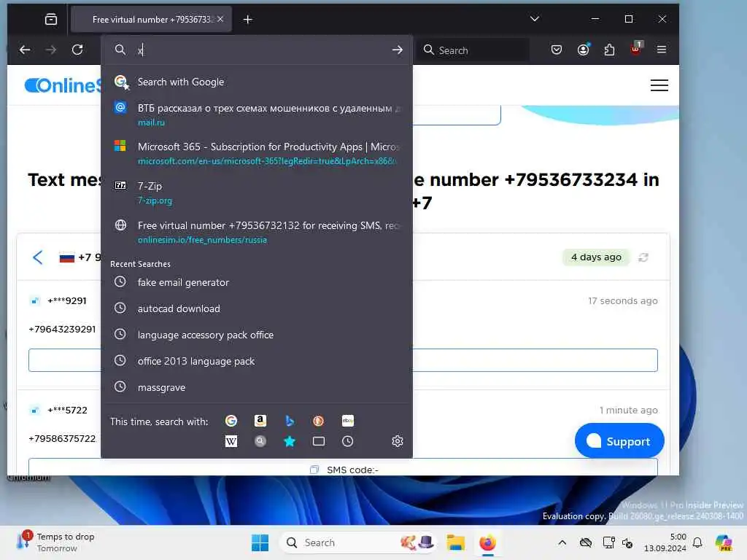The height and width of the screenshot is (560, 747).
Task: Refresh messages with the refresh icon
Action: click(x=643, y=257)
